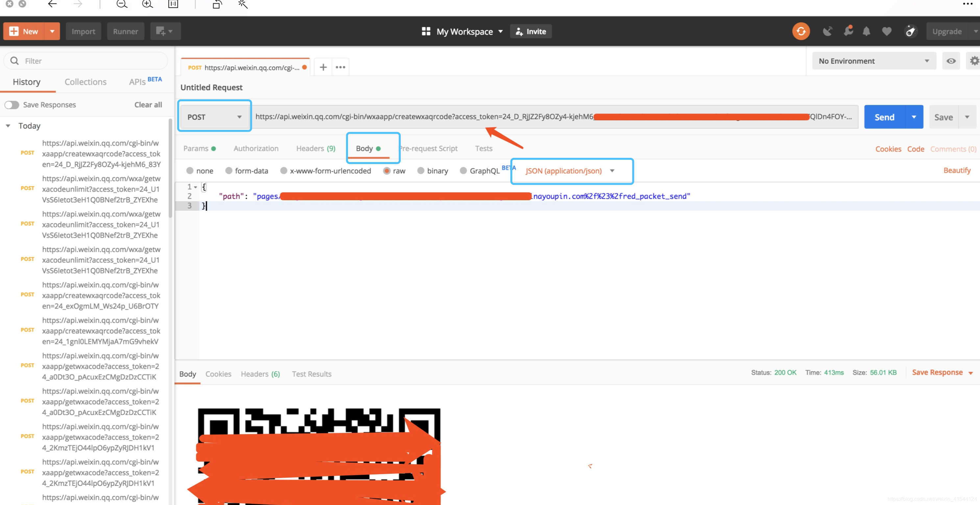
Task: Click the zoom out magnifier icon
Action: [122, 4]
